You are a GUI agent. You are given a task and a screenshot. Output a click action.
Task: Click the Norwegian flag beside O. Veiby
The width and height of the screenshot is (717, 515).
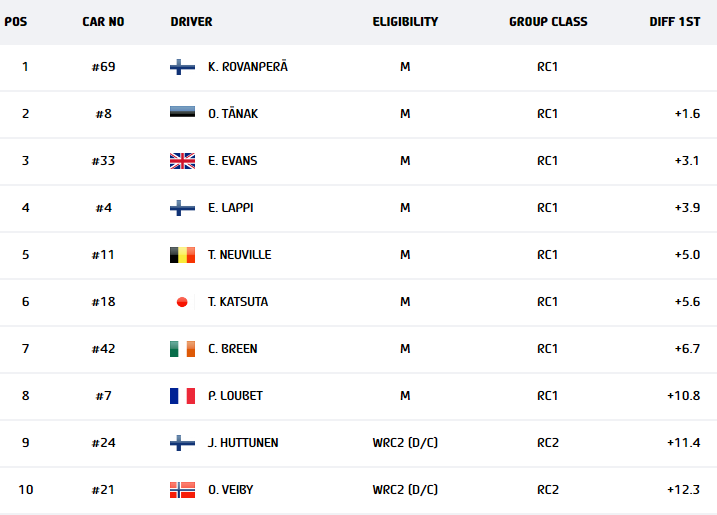[182, 490]
